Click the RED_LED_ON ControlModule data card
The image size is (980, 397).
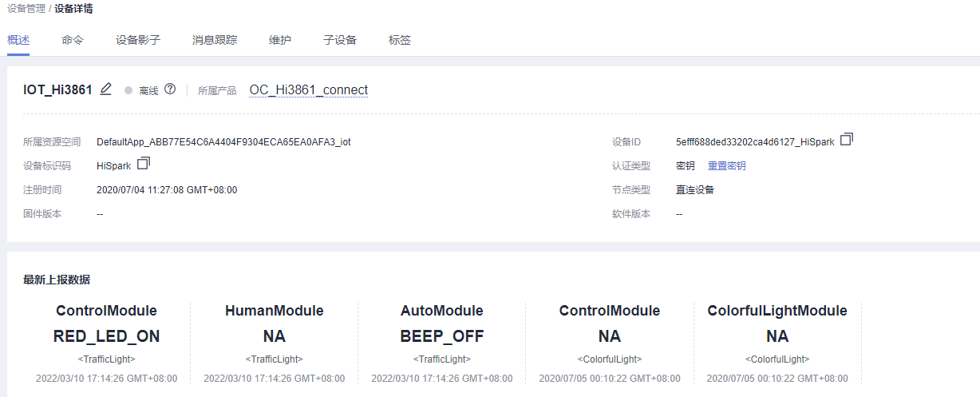tap(106, 336)
